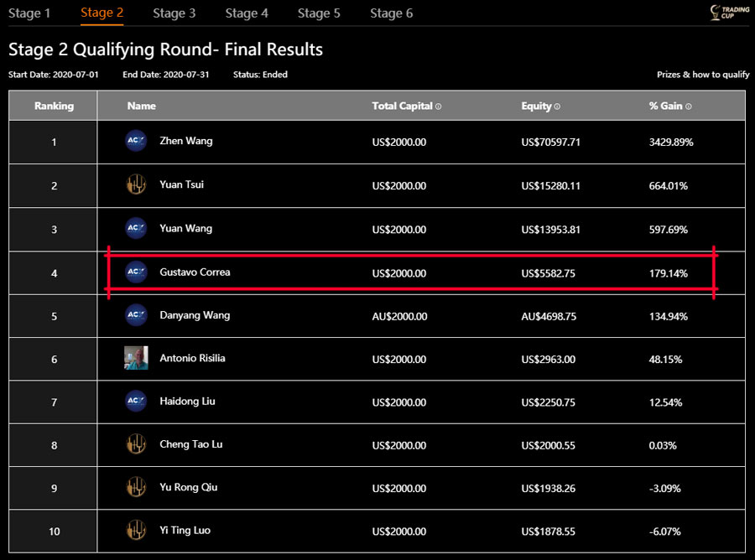Viewport: 755px width, 560px height.
Task: Click Antonio Risilia's profile photo
Action: click(x=136, y=358)
